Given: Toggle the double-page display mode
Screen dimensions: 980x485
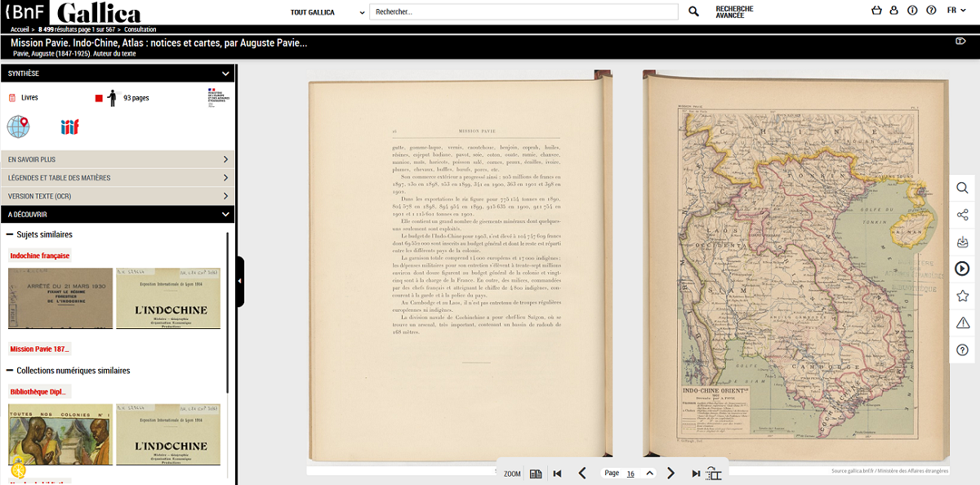Looking at the screenshot, I should point(537,474).
